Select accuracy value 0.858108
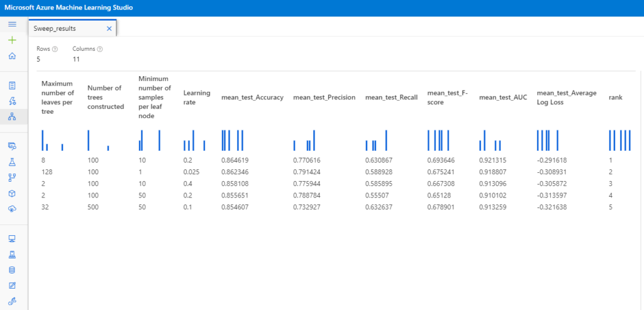 tap(235, 184)
